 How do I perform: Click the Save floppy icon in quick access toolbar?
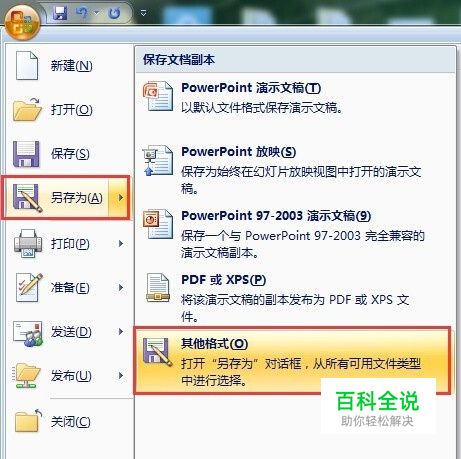[60, 13]
